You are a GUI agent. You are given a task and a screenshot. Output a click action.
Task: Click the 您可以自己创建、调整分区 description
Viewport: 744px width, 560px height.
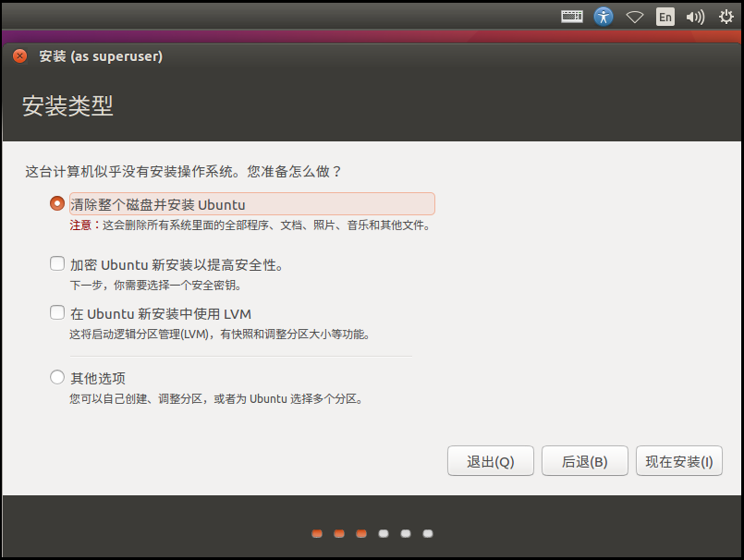[216, 398]
